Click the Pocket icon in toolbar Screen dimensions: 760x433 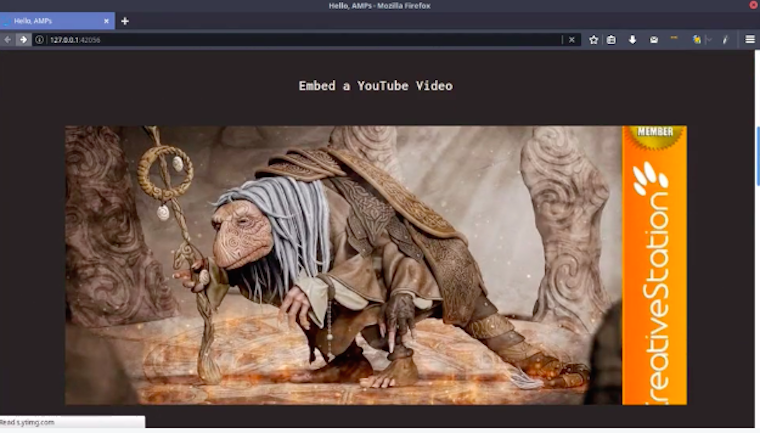654,40
